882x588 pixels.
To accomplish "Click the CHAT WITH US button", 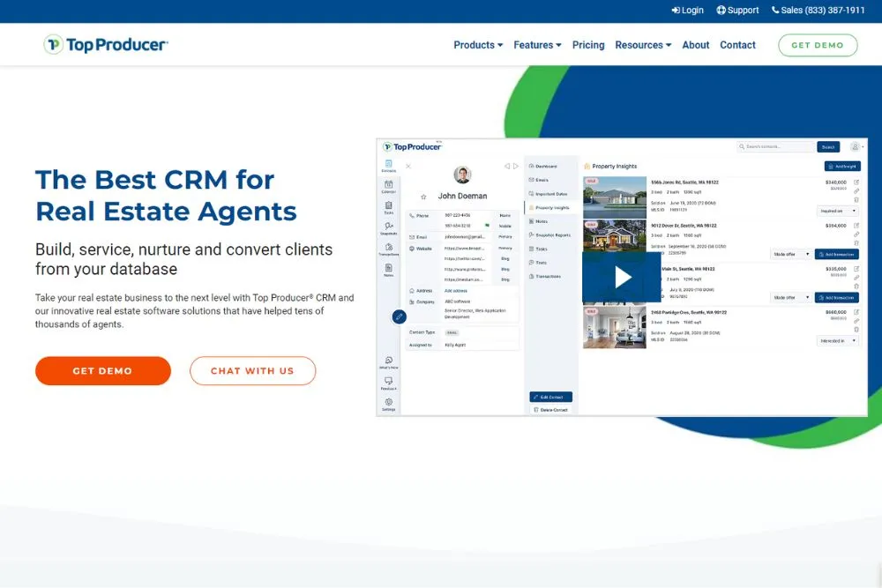I will click(x=252, y=371).
